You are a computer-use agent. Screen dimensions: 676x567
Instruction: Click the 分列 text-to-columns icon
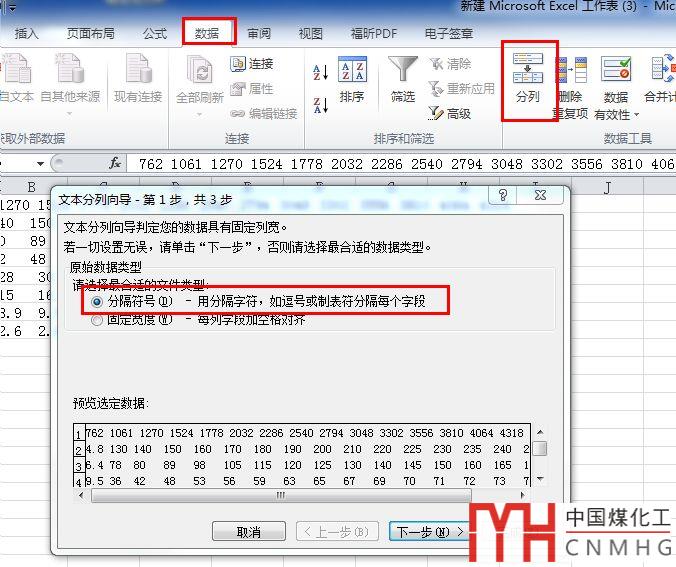(528, 68)
